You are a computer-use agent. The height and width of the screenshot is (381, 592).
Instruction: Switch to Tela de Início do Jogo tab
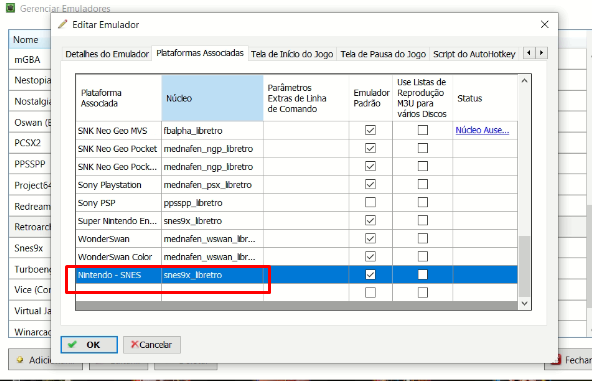[292, 54]
